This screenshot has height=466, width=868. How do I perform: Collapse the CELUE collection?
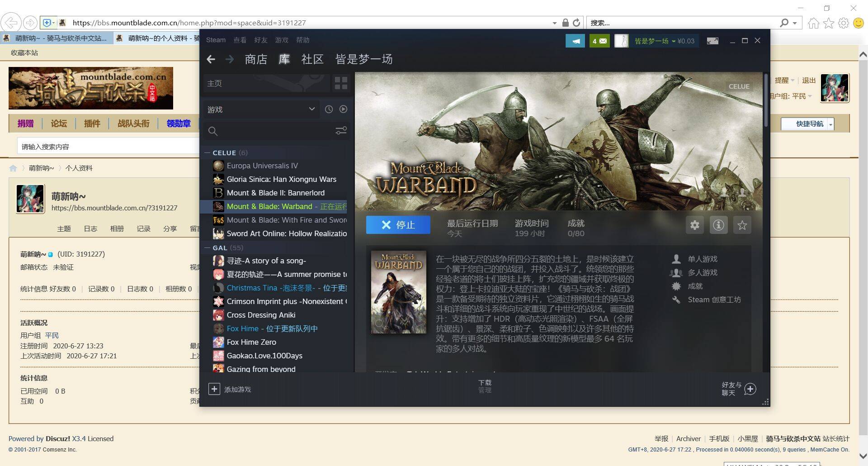pos(207,153)
